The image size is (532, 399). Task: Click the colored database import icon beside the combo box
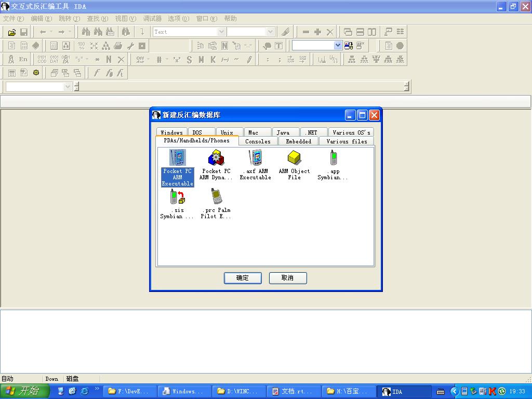(349, 46)
